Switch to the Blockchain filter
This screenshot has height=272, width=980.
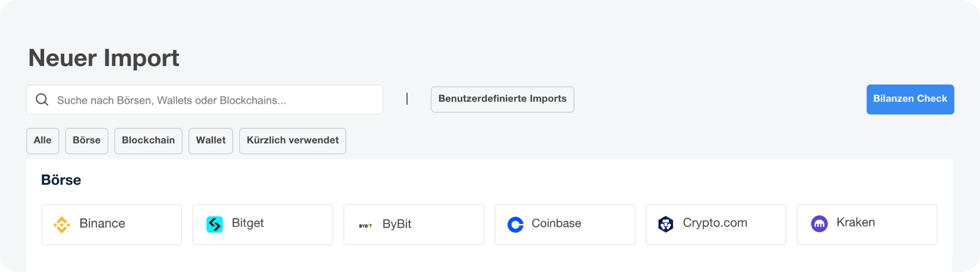click(148, 141)
